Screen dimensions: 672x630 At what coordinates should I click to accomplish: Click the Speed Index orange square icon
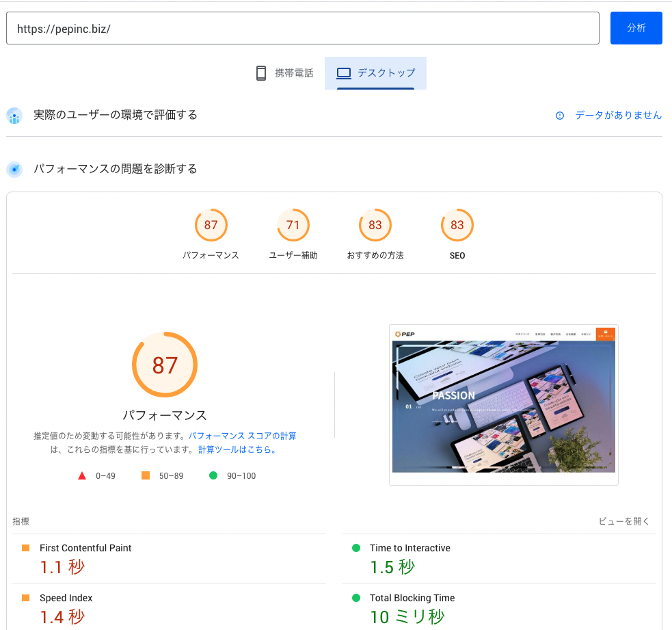[x=26, y=597]
